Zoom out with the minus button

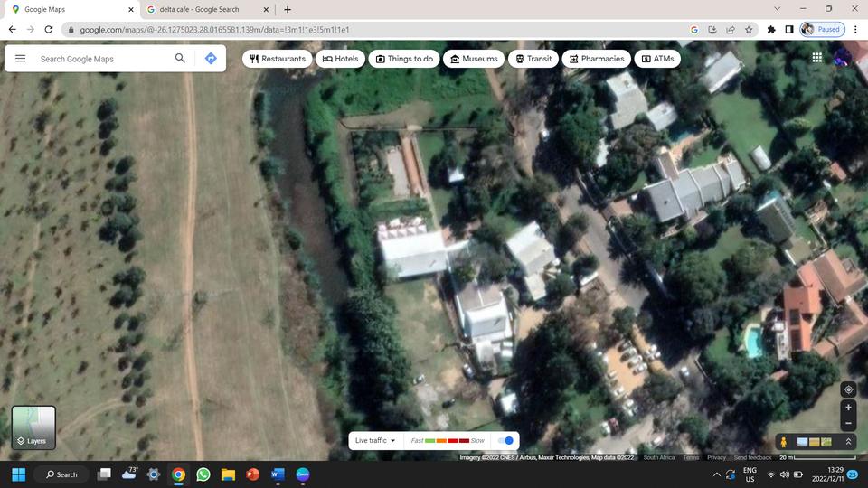[848, 423]
